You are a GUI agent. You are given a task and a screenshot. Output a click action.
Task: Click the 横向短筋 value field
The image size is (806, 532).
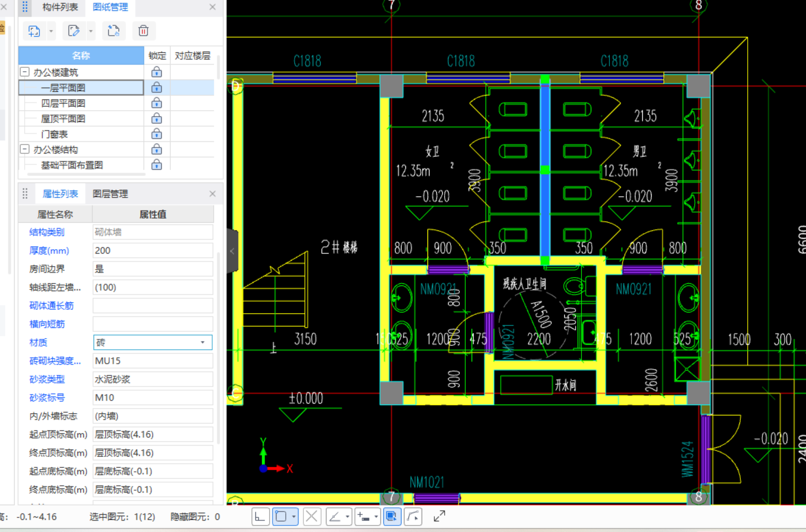pos(153,324)
